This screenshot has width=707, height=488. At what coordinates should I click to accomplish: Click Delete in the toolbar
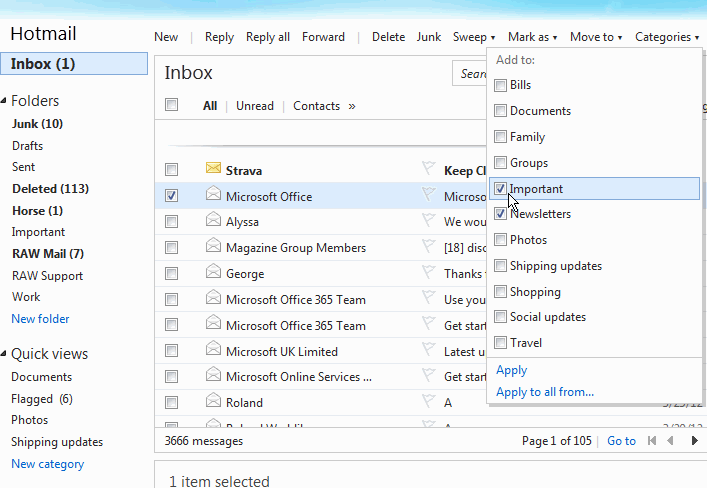click(x=388, y=37)
